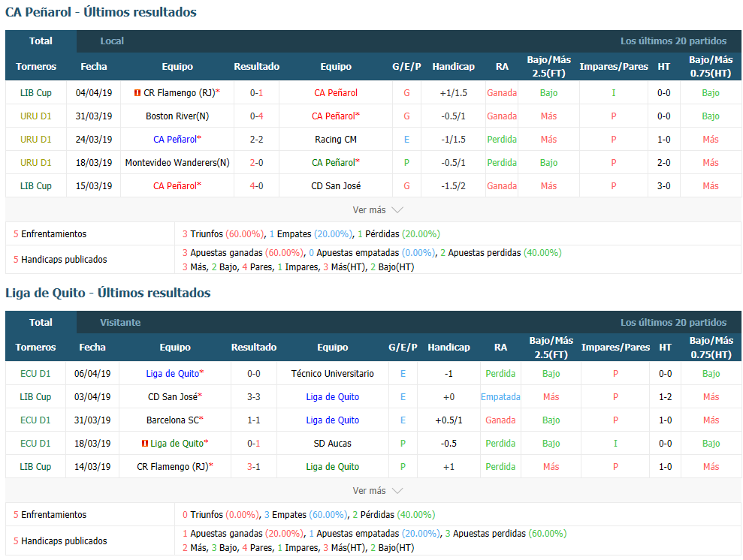Open CD San José in the 15/03/19 row
743x560 pixels.
click(x=336, y=185)
